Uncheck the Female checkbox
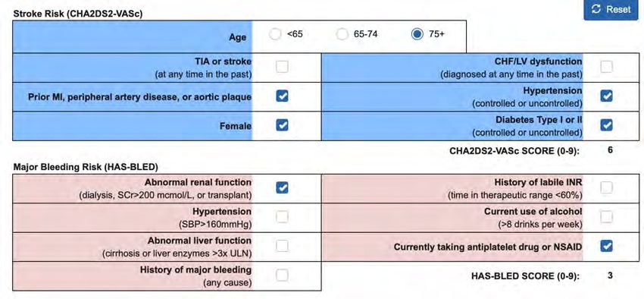The width and height of the screenshot is (644, 299). pyautogui.click(x=282, y=125)
